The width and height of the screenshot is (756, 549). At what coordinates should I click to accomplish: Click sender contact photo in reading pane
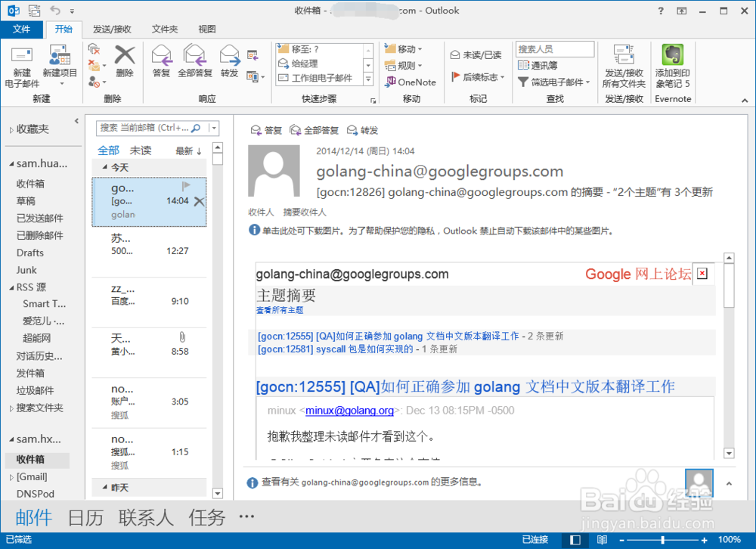coord(274,170)
